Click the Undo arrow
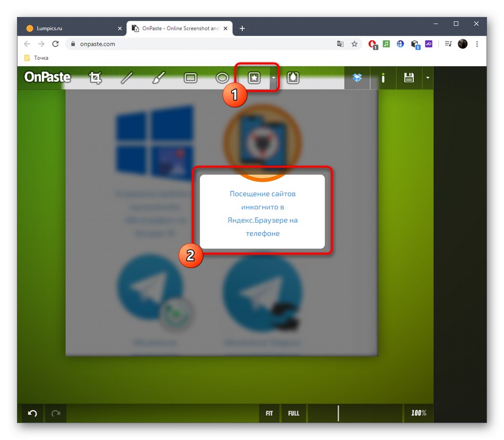The image size is (504, 440). tap(31, 413)
